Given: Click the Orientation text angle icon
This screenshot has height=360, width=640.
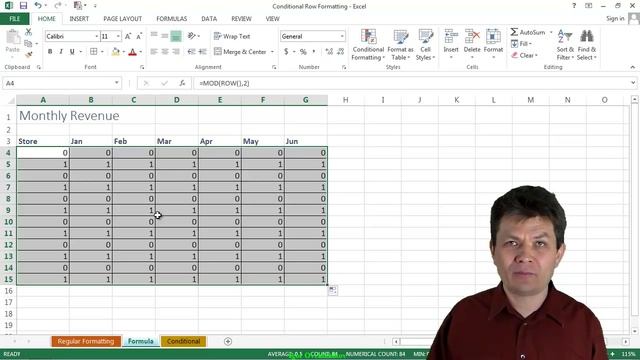Looking at the screenshot, I should pyautogui.click(x=191, y=36).
